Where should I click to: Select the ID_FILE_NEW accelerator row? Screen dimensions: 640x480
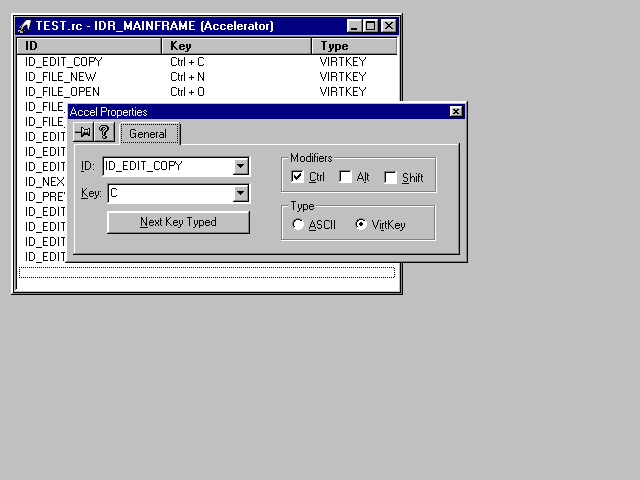60,76
